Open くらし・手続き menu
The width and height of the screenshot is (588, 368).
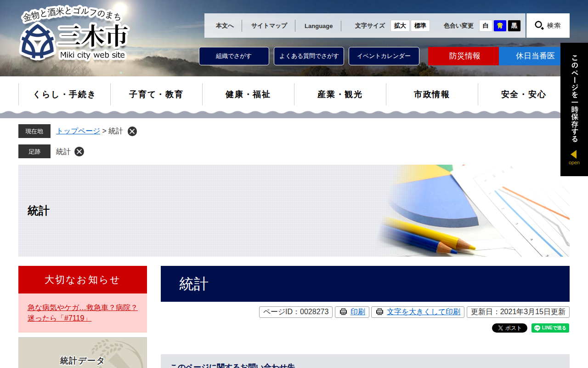tap(64, 94)
